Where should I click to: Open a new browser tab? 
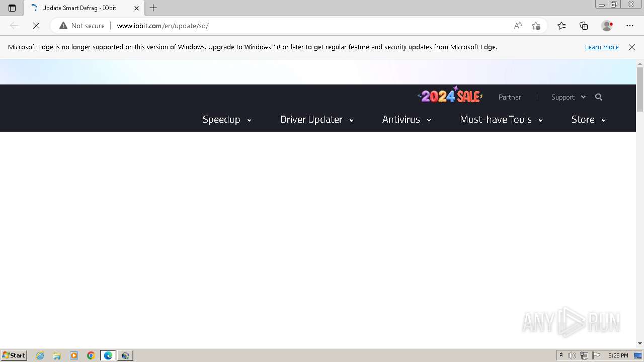point(153,8)
